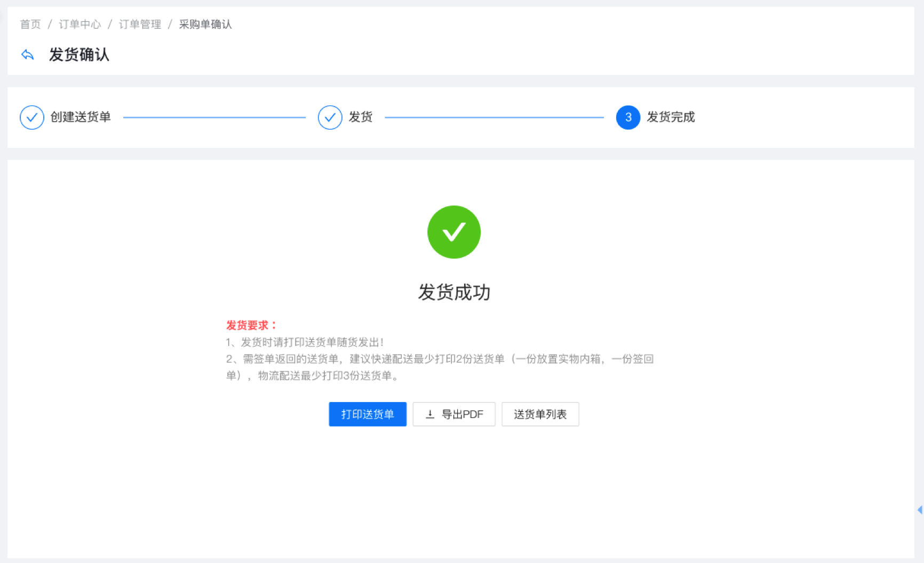Click the 导出PDF button
This screenshot has width=924, height=563.
click(454, 414)
